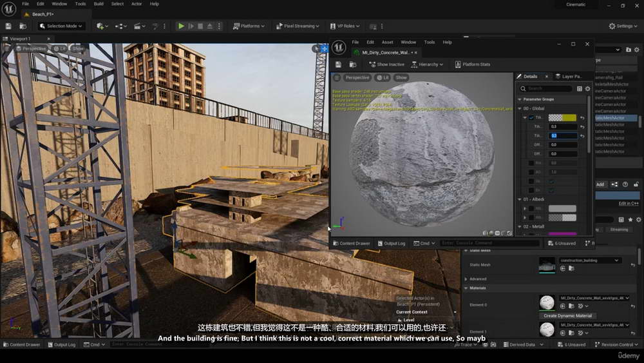This screenshot has height=363, width=644.
Task: Open Content Browser icon in main toolbar
Action: pyautogui.click(x=23, y=26)
